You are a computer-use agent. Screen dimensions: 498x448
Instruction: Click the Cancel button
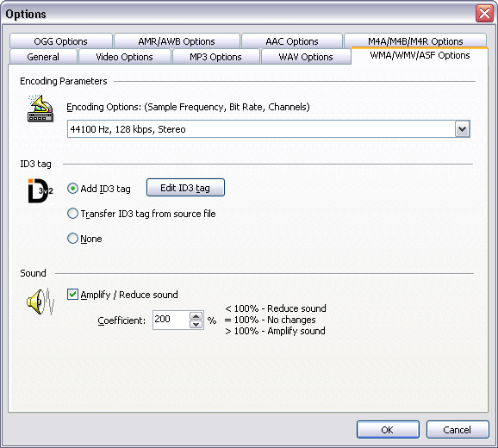(458, 430)
